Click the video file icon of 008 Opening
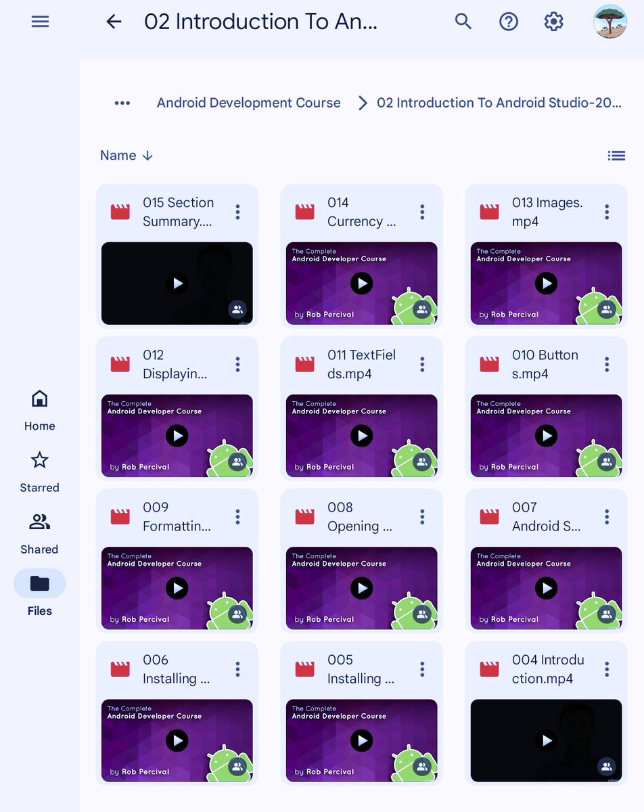644x812 pixels. [x=305, y=517]
